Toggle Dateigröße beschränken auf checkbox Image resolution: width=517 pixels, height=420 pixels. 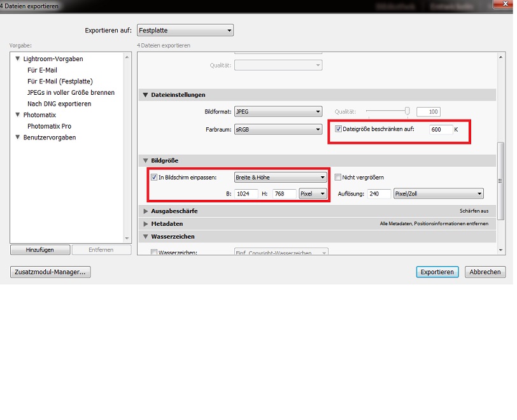tap(338, 129)
